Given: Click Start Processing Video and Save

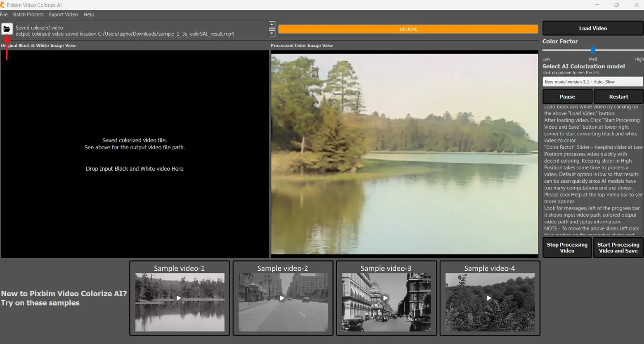Looking at the screenshot, I should pyautogui.click(x=619, y=248).
